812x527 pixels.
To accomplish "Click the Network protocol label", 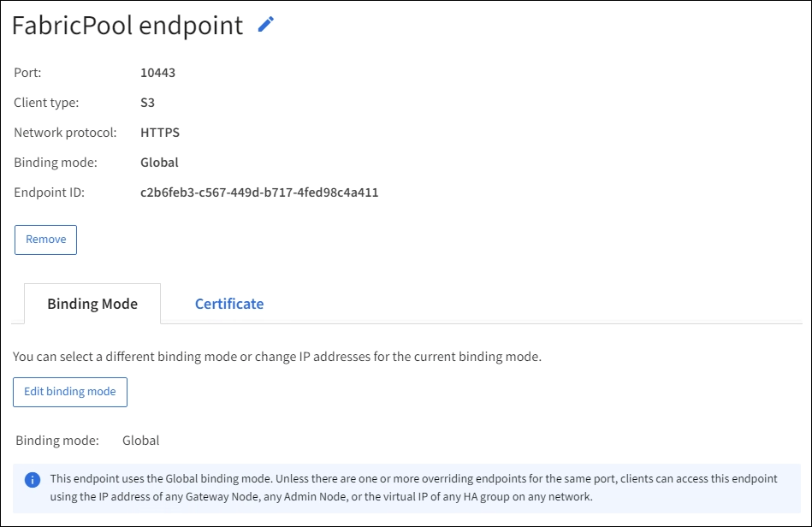I will (x=65, y=133).
